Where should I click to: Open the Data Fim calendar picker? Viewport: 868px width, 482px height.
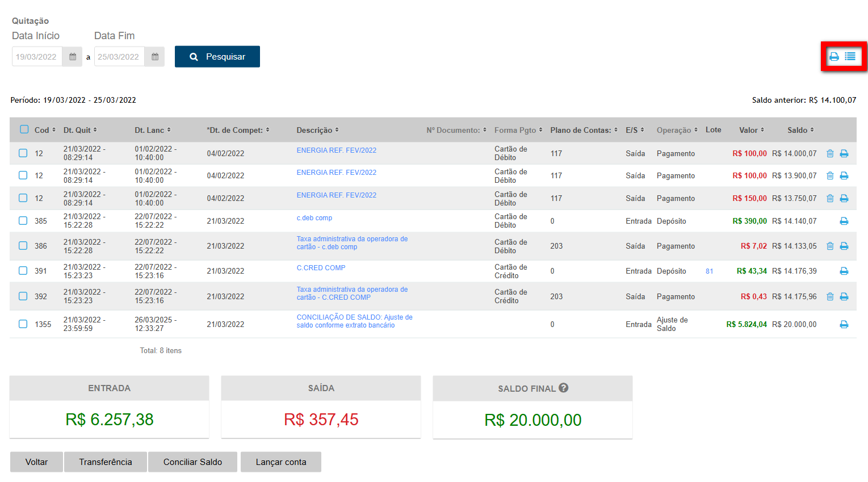pos(155,57)
